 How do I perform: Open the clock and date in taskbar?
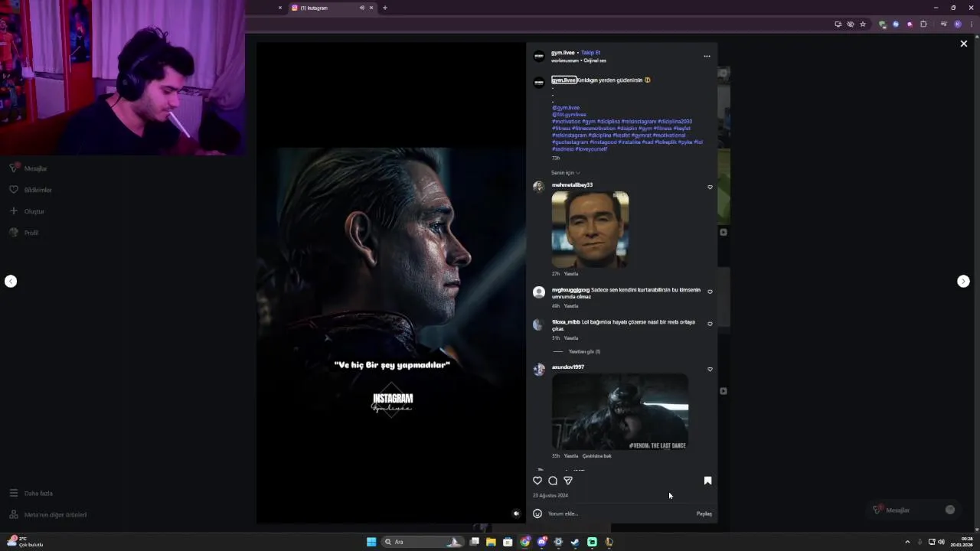pos(962,542)
